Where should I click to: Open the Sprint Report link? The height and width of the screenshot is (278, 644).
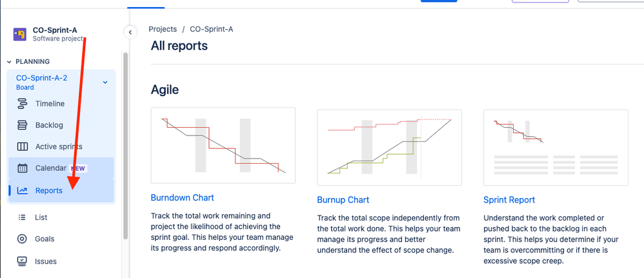509,200
